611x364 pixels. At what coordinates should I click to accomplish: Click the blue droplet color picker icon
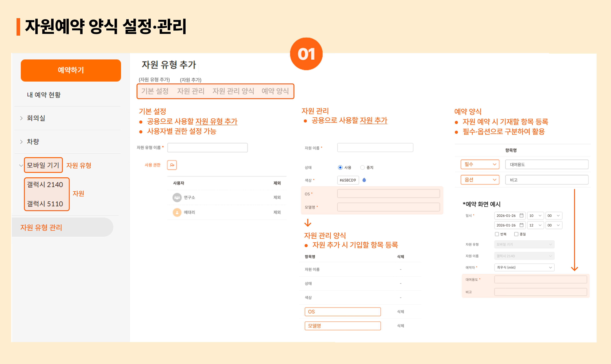tap(364, 180)
